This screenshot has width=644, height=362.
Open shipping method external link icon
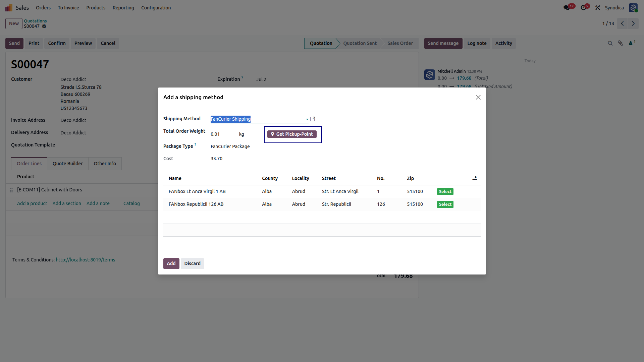tap(313, 119)
